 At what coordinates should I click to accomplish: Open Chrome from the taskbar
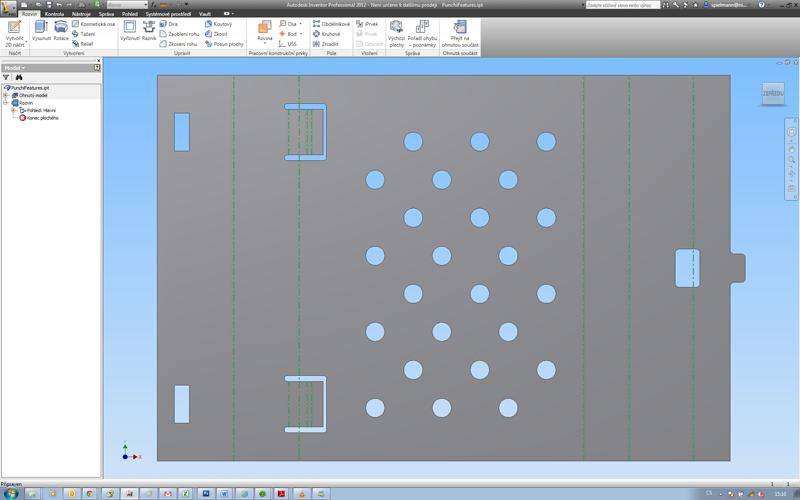click(x=89, y=493)
